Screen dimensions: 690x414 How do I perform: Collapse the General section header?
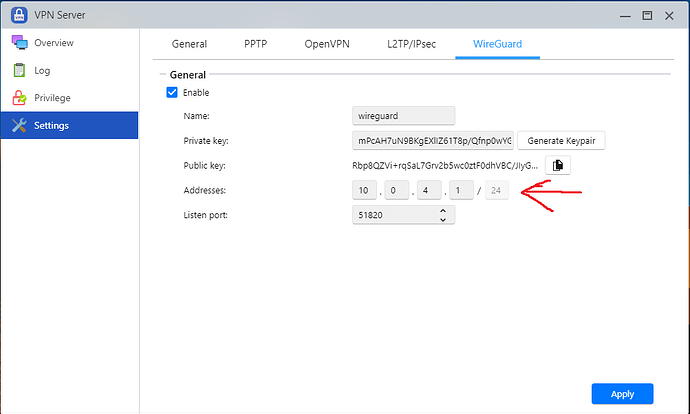[188, 75]
